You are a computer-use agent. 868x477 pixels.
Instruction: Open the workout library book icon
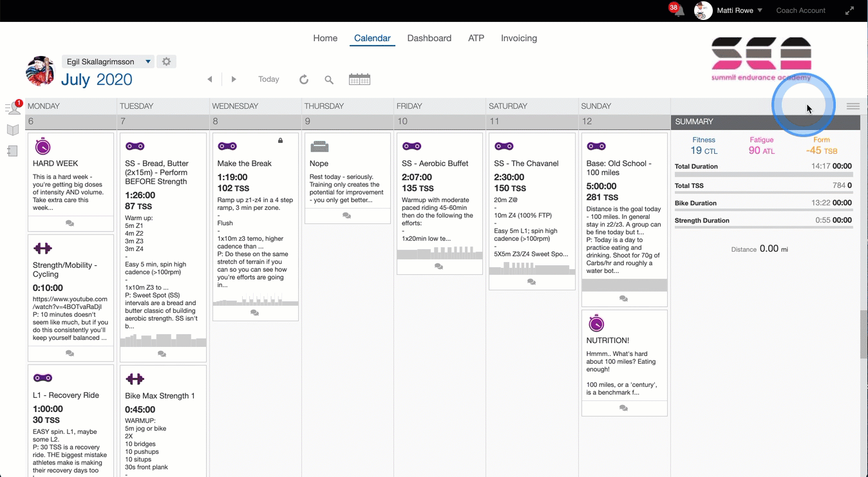tap(13, 130)
